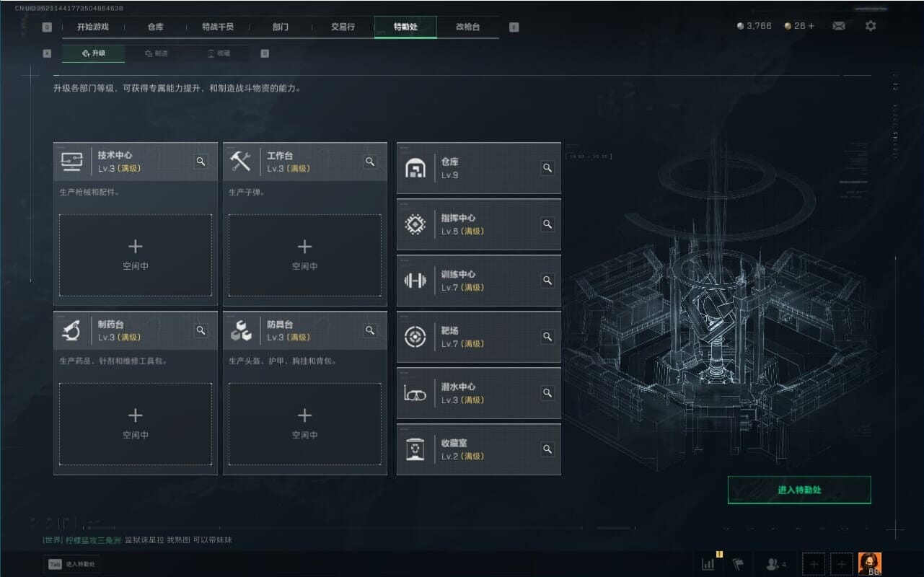This screenshot has width=924, height=577.
Task: Inspect 技术中心 with its magnifier icon
Action: pos(201,162)
